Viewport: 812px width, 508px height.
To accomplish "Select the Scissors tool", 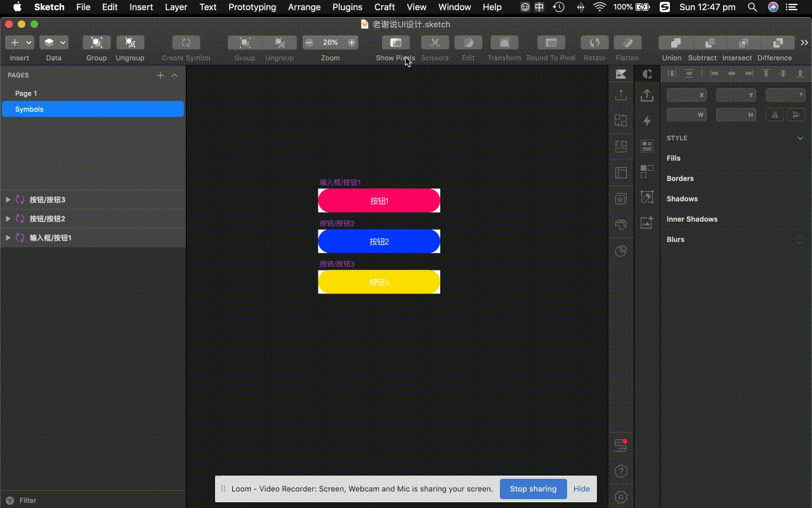I will 435,43.
